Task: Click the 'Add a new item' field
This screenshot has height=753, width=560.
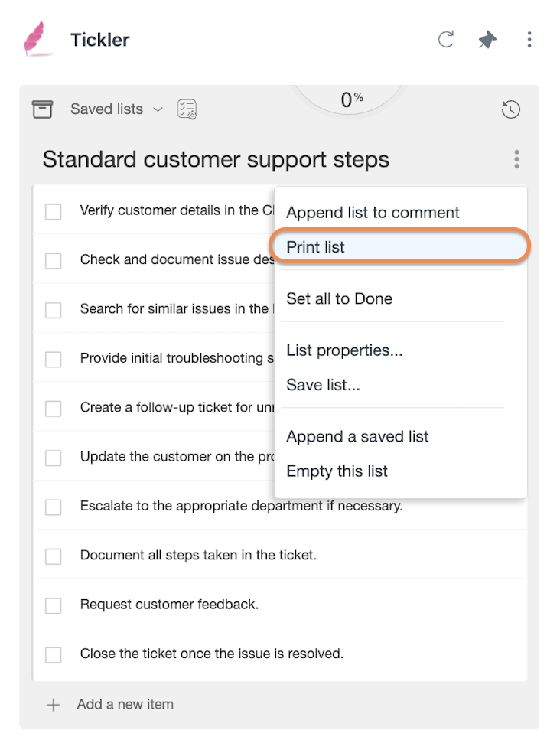Action: (125, 705)
